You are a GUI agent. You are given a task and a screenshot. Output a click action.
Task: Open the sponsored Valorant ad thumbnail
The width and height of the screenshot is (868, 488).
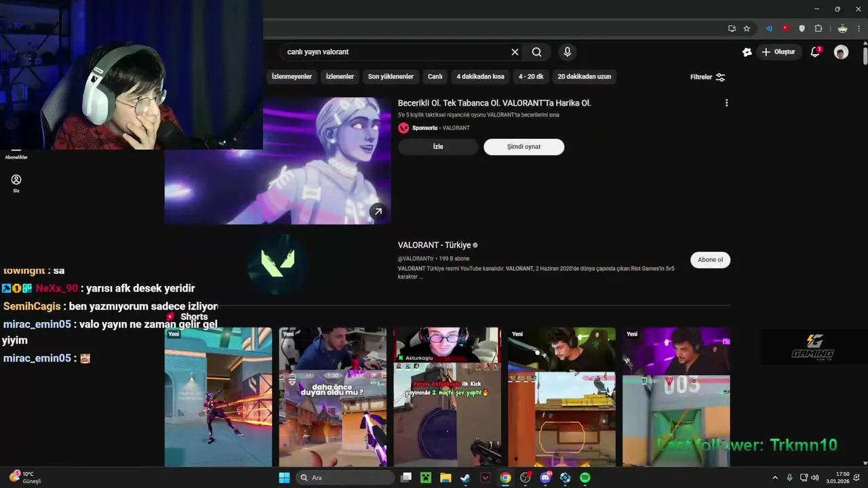[x=277, y=161]
